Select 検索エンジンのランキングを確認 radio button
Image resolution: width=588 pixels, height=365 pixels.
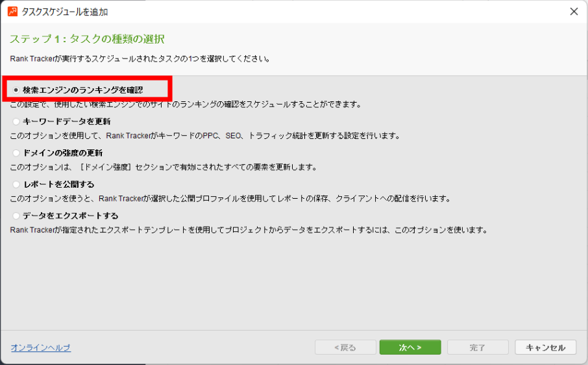tap(78, 90)
